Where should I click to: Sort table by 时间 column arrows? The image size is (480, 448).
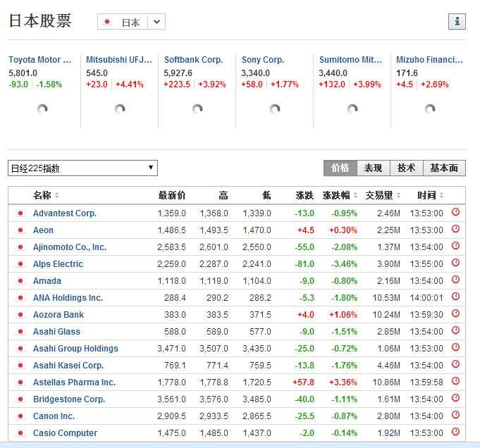tap(441, 195)
